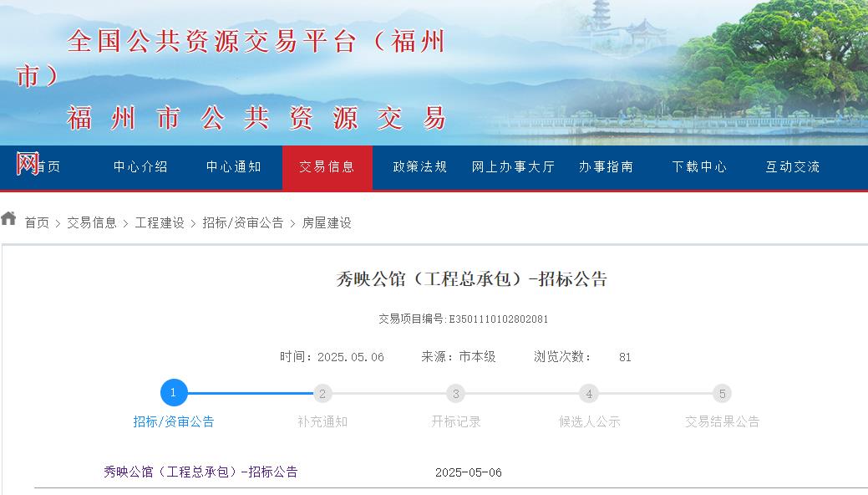Follow the 招标/资审公告 breadcrumb link

pos(243,222)
